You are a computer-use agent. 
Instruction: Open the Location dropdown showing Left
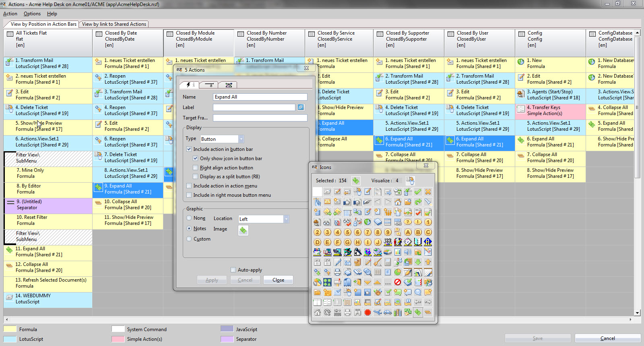tap(286, 219)
